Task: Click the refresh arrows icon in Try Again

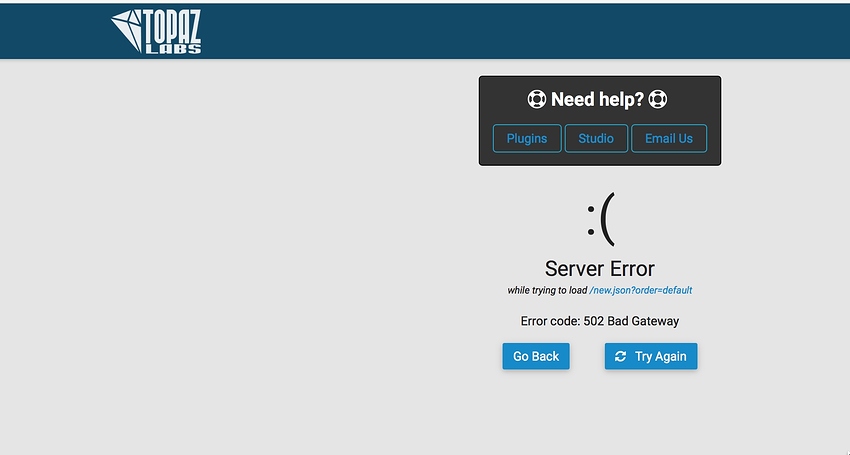Action: tap(621, 356)
